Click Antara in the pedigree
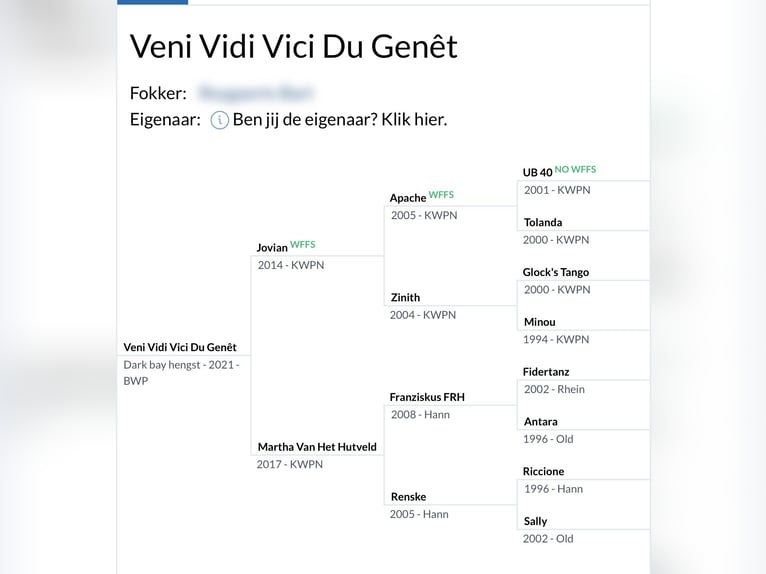 click(541, 422)
